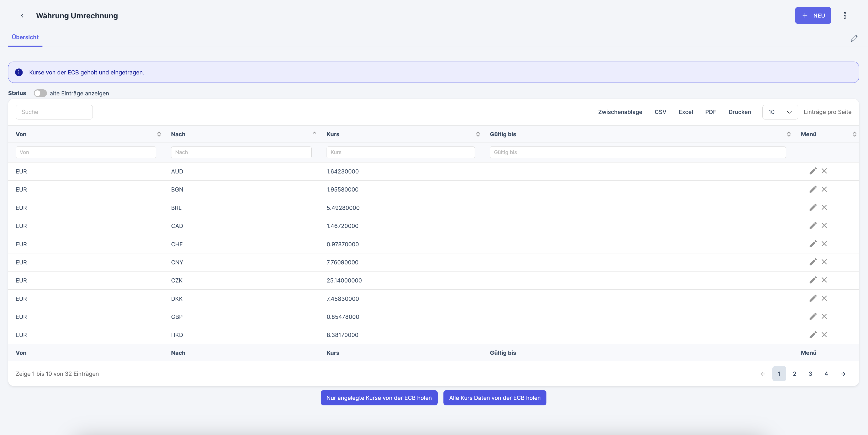This screenshot has width=868, height=435.
Task: Edit the EUR to AUD rate entry
Action: (813, 171)
